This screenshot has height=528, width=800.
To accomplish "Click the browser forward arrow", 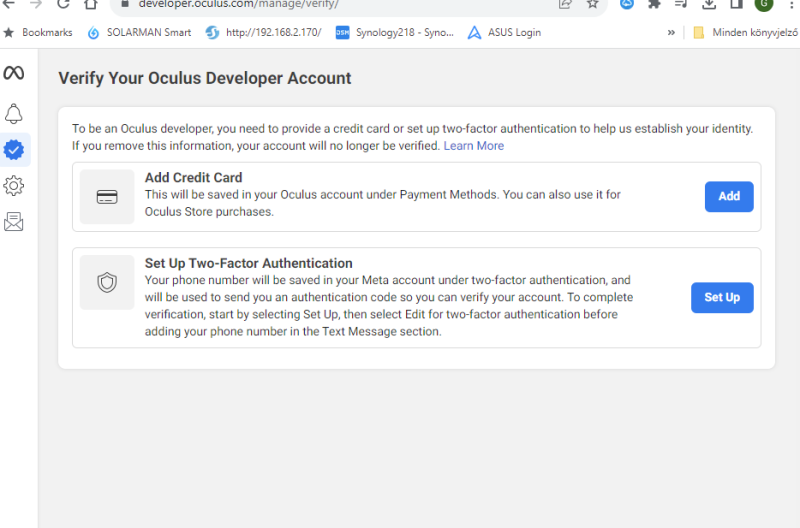I will pos(36,4).
